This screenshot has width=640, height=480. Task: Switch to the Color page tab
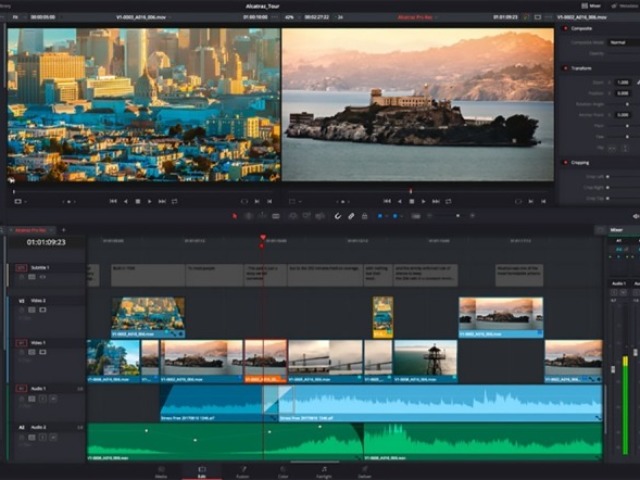283,472
